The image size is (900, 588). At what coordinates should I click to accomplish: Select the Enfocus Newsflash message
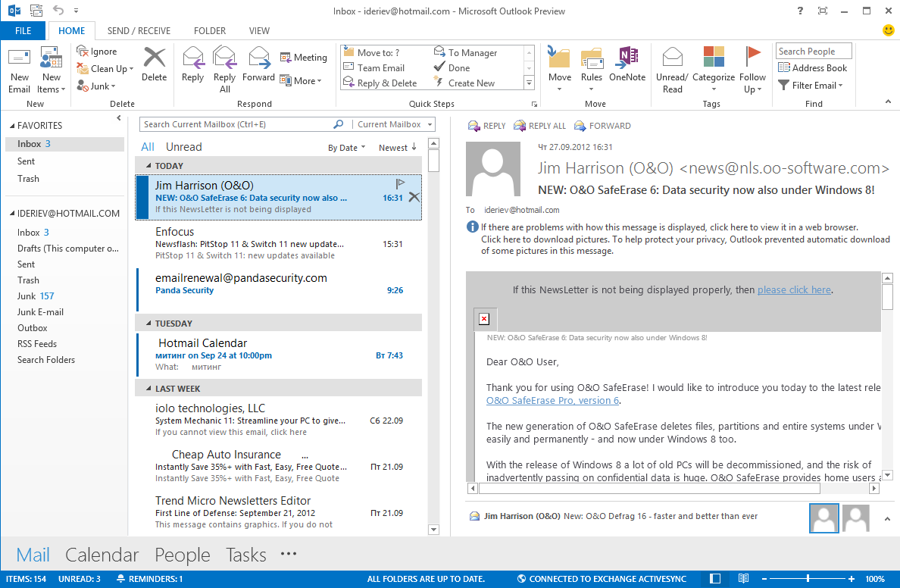279,243
